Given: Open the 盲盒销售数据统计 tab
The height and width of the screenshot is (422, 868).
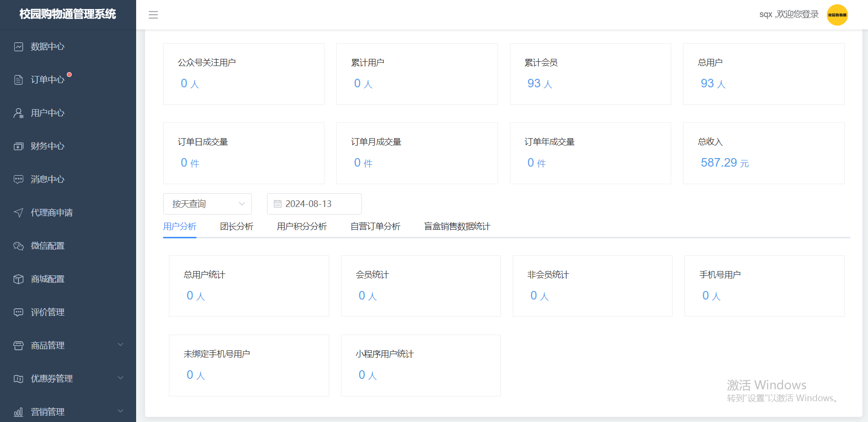Looking at the screenshot, I should click(457, 226).
